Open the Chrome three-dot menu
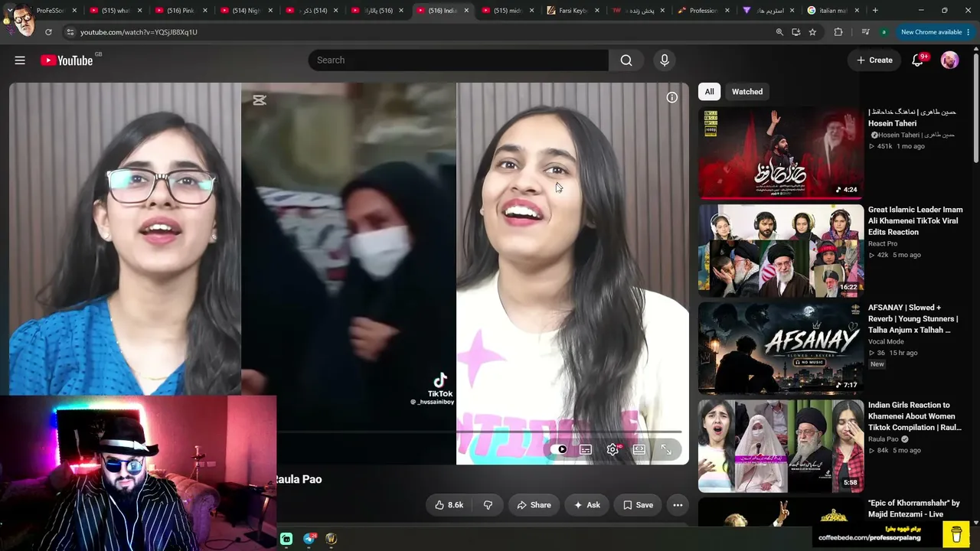980x551 pixels. pyautogui.click(x=968, y=32)
